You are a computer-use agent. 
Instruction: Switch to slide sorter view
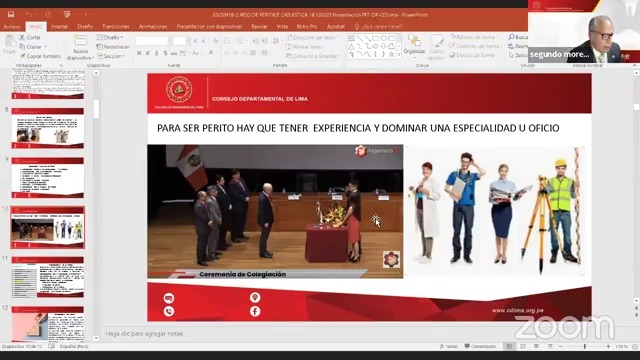[523, 346]
